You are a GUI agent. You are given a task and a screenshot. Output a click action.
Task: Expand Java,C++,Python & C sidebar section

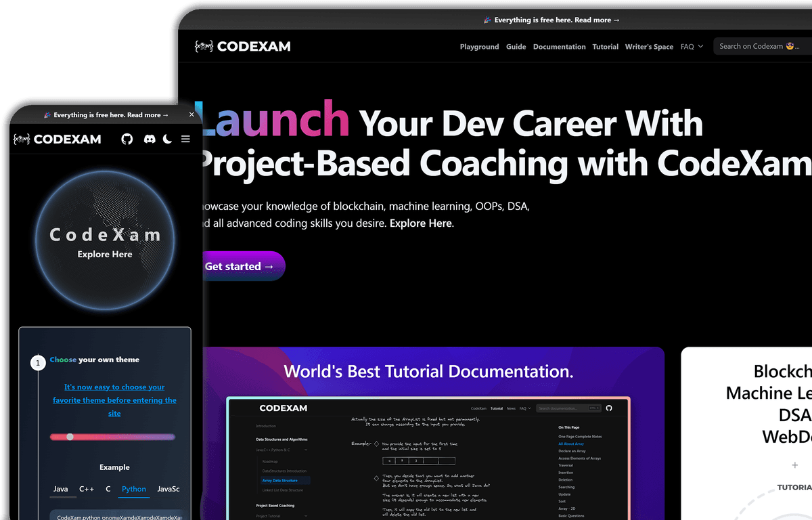[282, 450]
